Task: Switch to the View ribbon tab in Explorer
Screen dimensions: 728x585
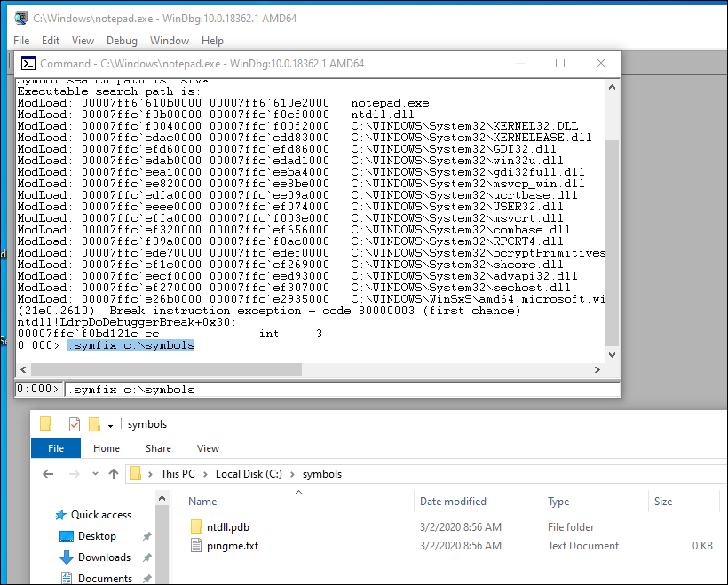Action: 208,448
